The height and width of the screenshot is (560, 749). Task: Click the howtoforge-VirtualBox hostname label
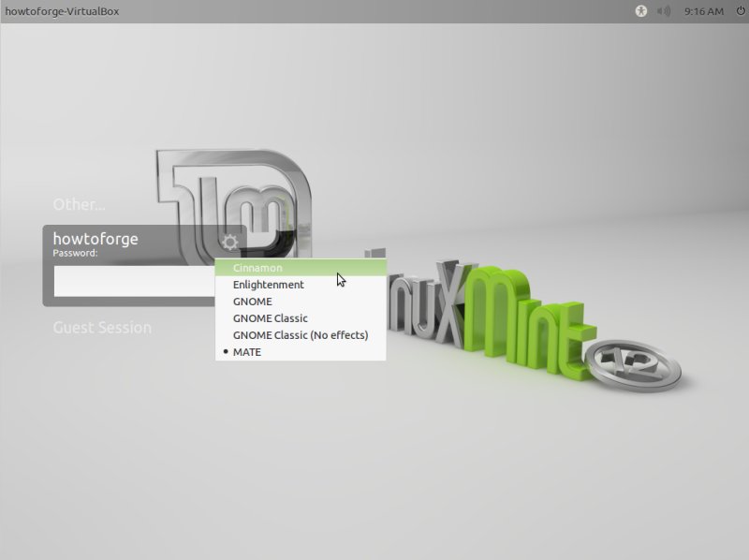point(62,11)
